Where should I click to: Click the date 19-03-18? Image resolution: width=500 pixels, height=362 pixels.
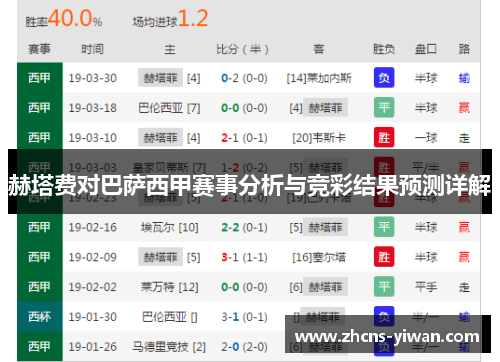[93, 108]
